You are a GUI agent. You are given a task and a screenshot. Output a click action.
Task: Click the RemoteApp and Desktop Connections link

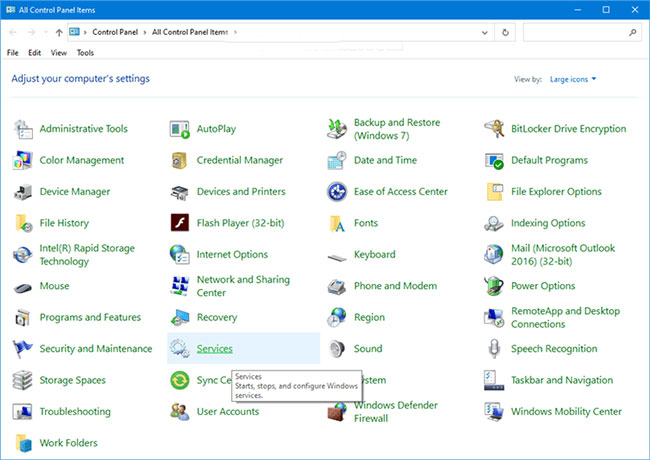point(565,317)
